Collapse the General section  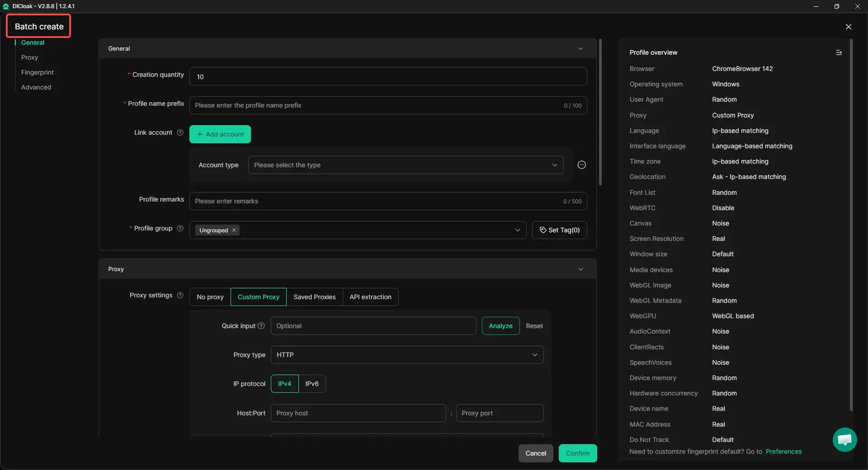point(580,48)
